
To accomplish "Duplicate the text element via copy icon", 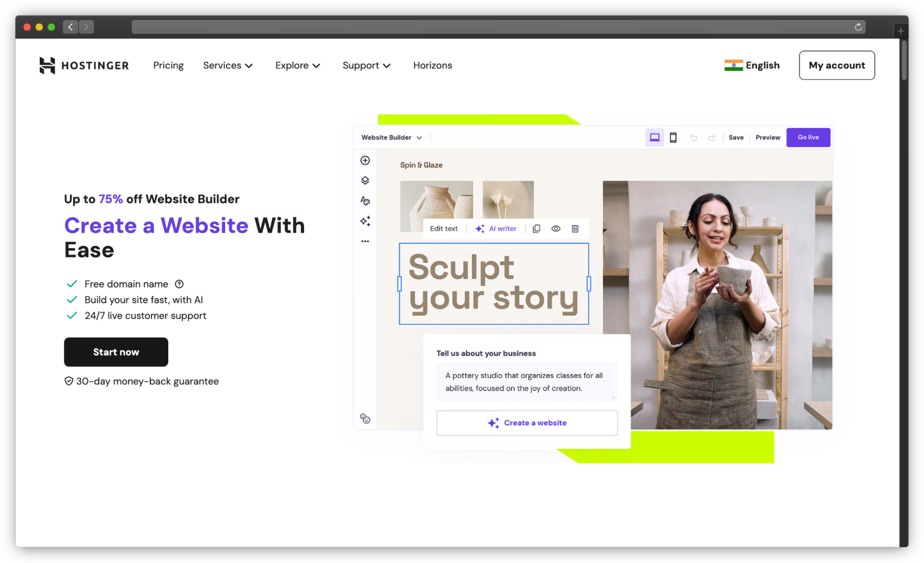I will [536, 228].
